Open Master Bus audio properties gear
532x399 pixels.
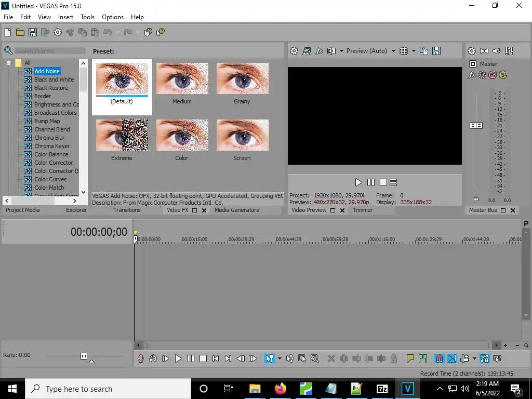tap(472, 51)
